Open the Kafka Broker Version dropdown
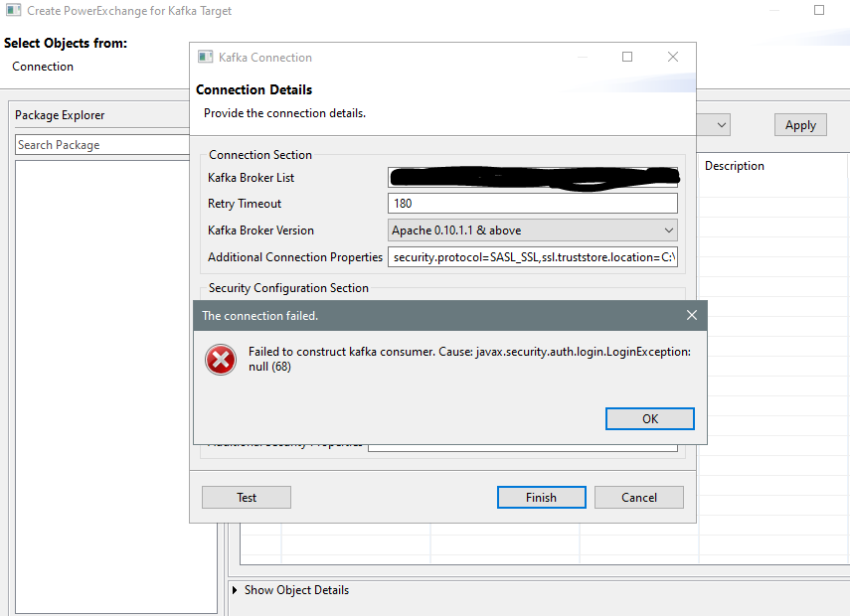Viewport: 850px width, 616px height. (532, 231)
